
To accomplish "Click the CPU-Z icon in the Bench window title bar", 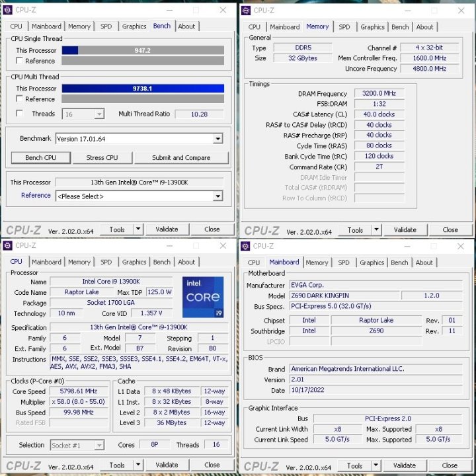I will pos(8,10).
